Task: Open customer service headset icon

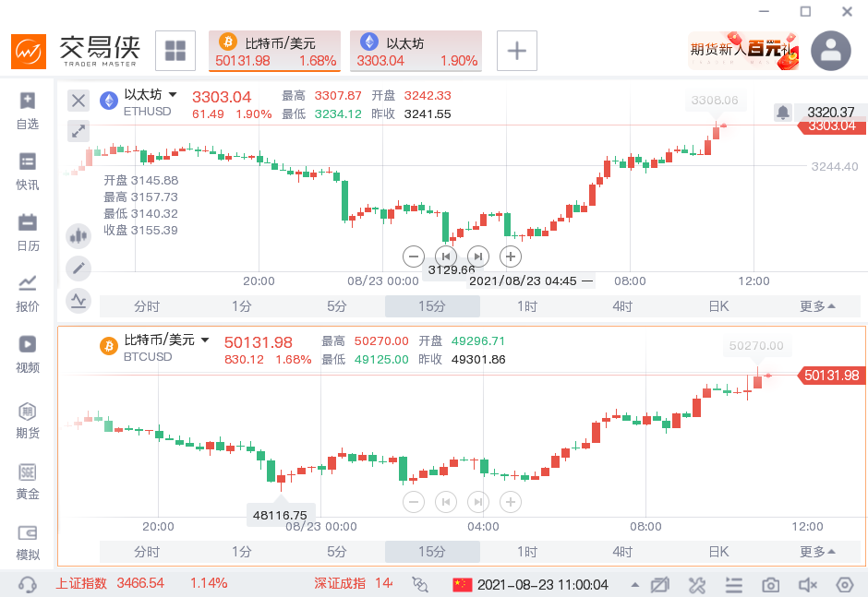Action: [x=28, y=585]
